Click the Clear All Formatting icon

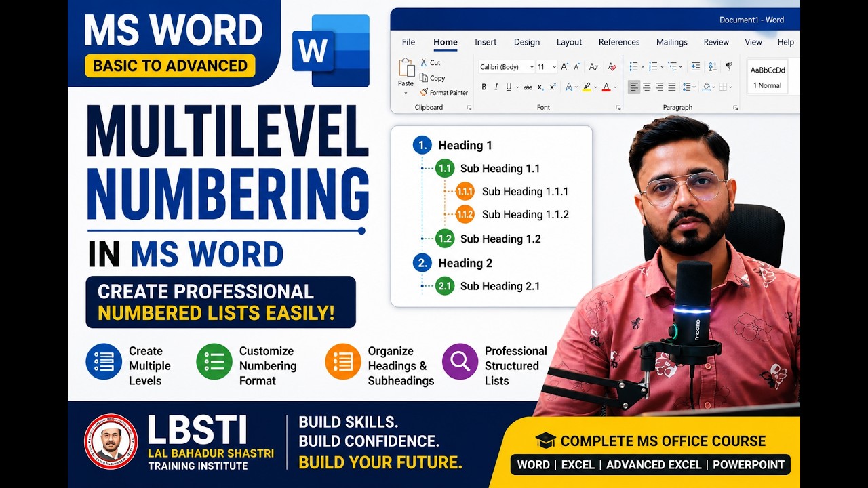point(612,67)
